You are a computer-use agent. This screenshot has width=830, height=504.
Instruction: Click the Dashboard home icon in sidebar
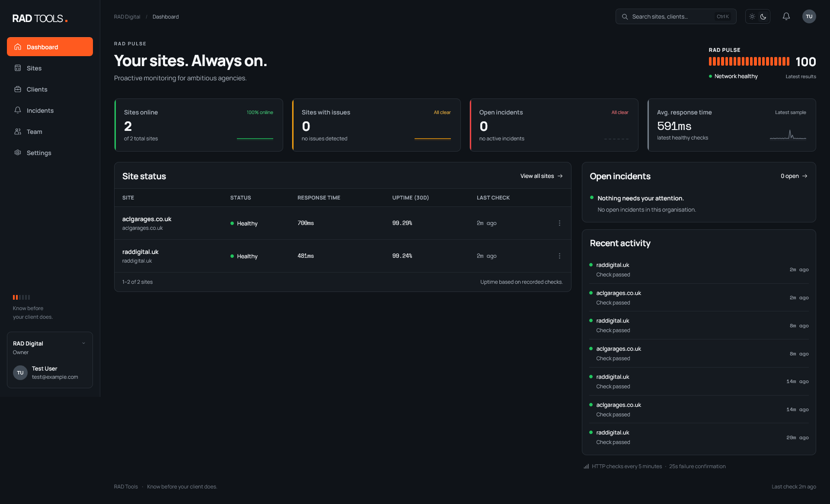[18, 47]
